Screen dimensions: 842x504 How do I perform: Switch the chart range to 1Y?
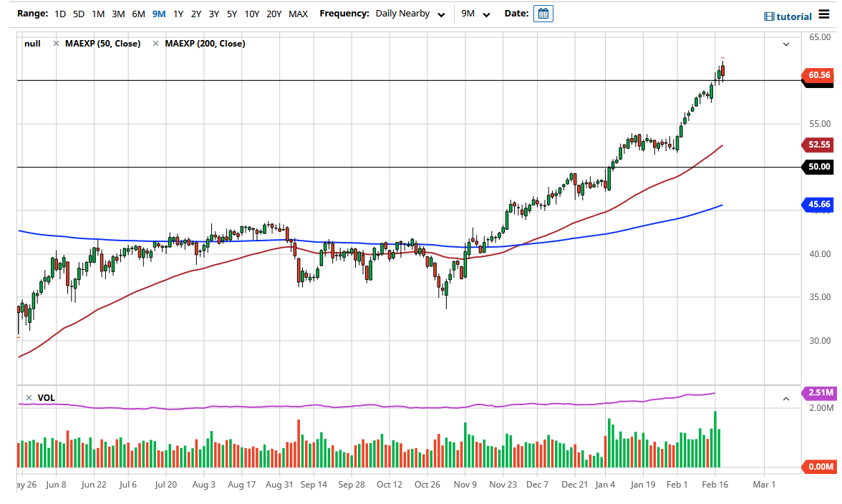coord(178,13)
